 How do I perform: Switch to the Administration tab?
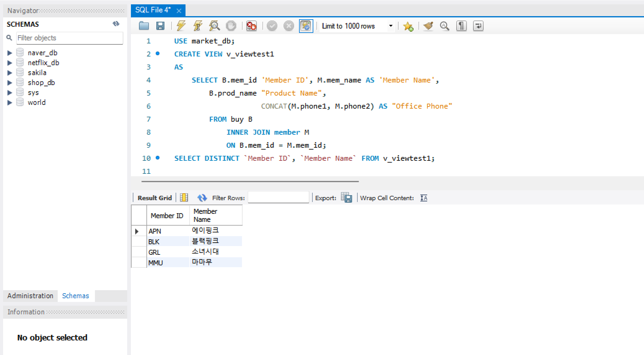[30, 296]
